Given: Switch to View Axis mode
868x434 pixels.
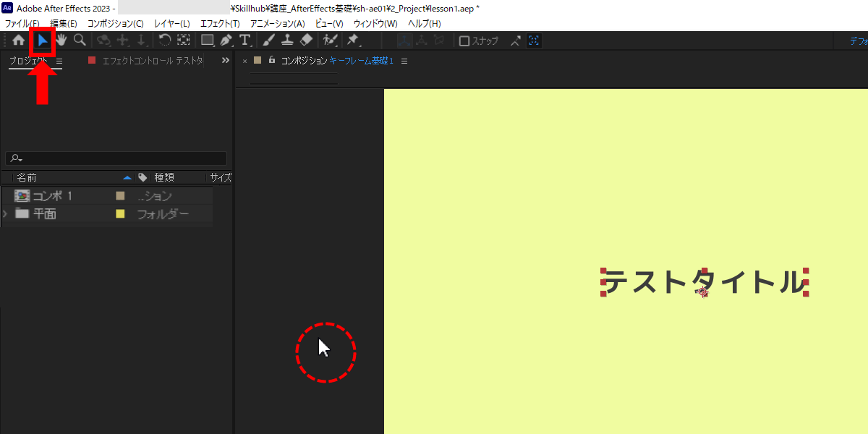Looking at the screenshot, I should pyautogui.click(x=439, y=41).
